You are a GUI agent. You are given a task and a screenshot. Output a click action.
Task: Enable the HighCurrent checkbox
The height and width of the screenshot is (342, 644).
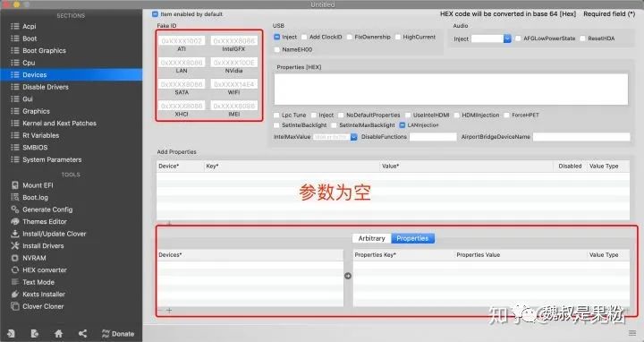pos(397,37)
